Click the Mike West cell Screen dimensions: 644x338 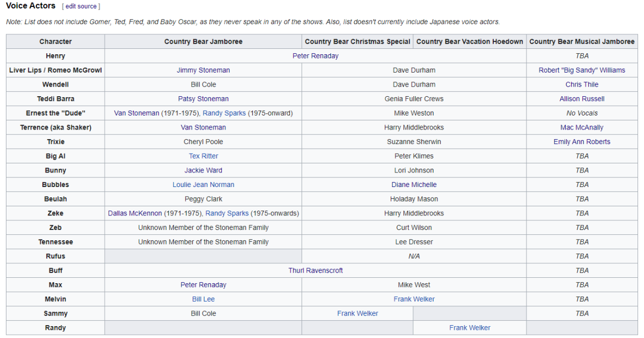click(x=414, y=285)
